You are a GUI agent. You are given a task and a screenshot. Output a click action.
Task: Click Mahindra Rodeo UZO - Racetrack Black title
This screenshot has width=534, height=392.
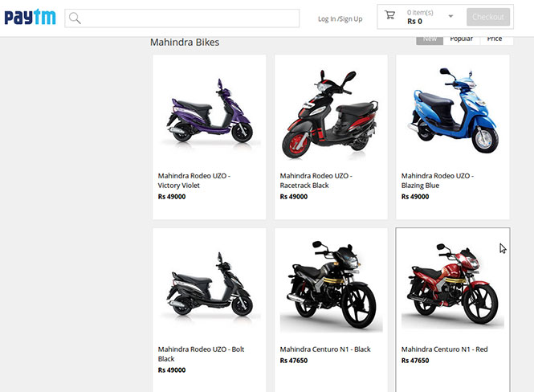(x=316, y=181)
